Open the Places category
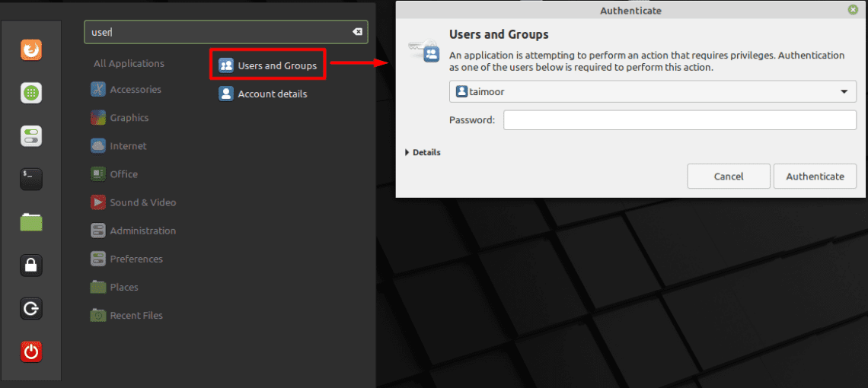The height and width of the screenshot is (388, 868). click(114, 288)
